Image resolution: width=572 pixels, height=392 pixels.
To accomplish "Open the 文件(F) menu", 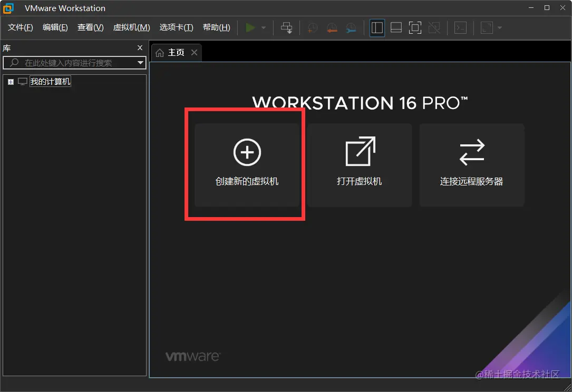I will [21, 28].
